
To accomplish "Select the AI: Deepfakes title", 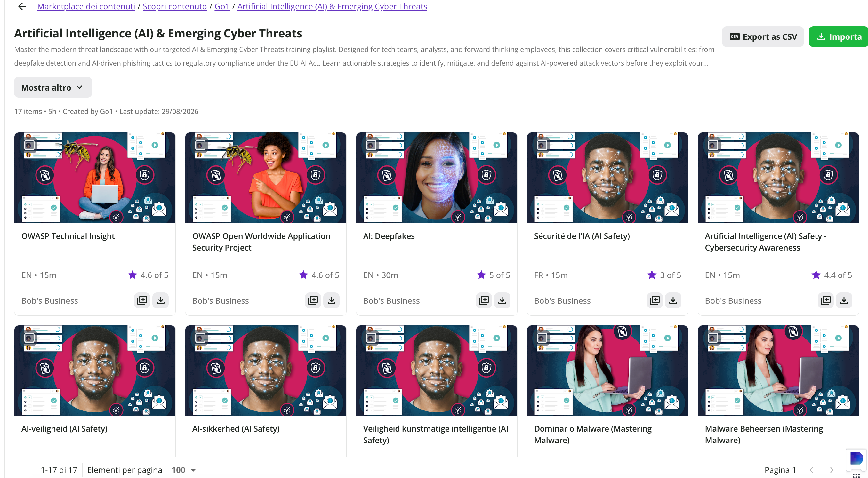I will click(x=389, y=236).
